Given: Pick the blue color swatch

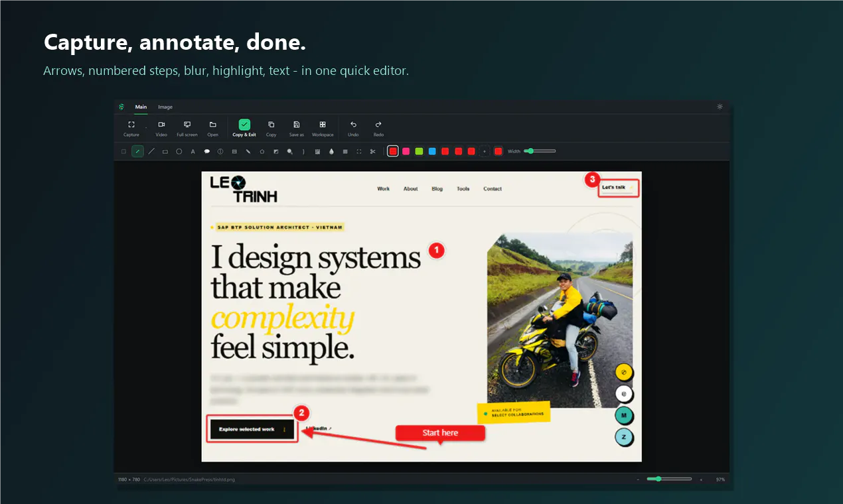Looking at the screenshot, I should 432,151.
